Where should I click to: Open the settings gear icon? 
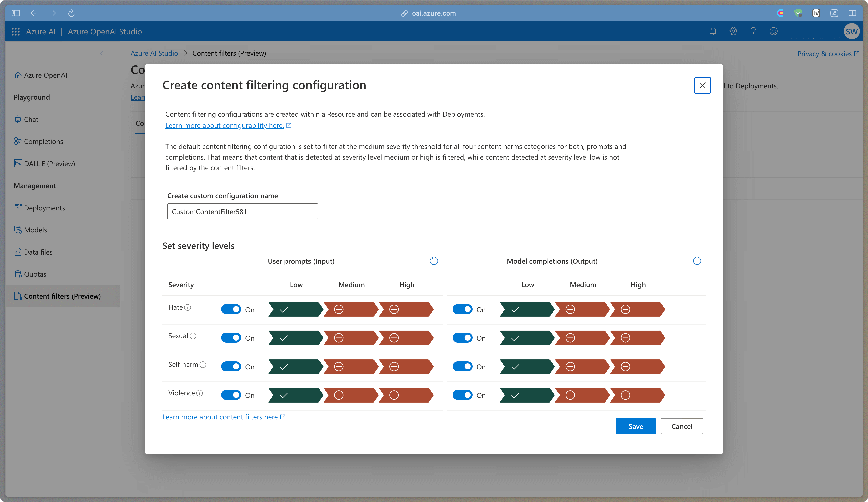click(733, 31)
